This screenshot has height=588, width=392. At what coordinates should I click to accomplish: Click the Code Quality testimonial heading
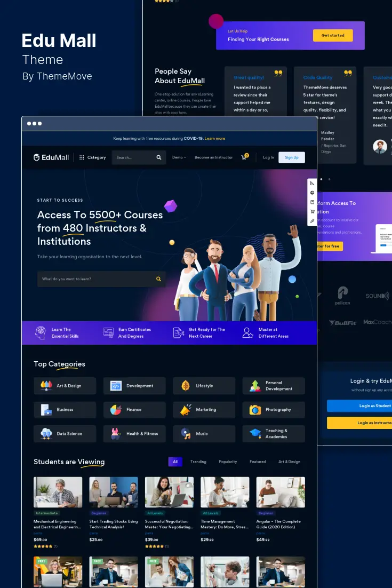click(x=318, y=77)
